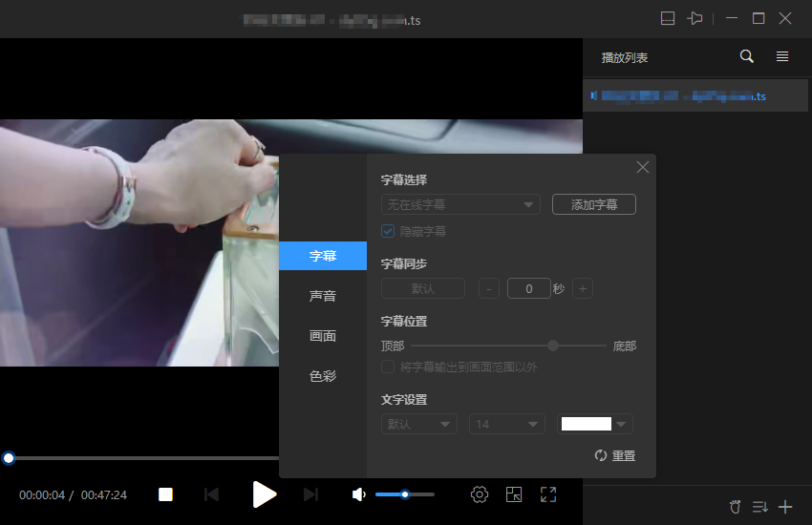Open the settings gear icon
This screenshot has height=525, width=812.
click(x=479, y=494)
